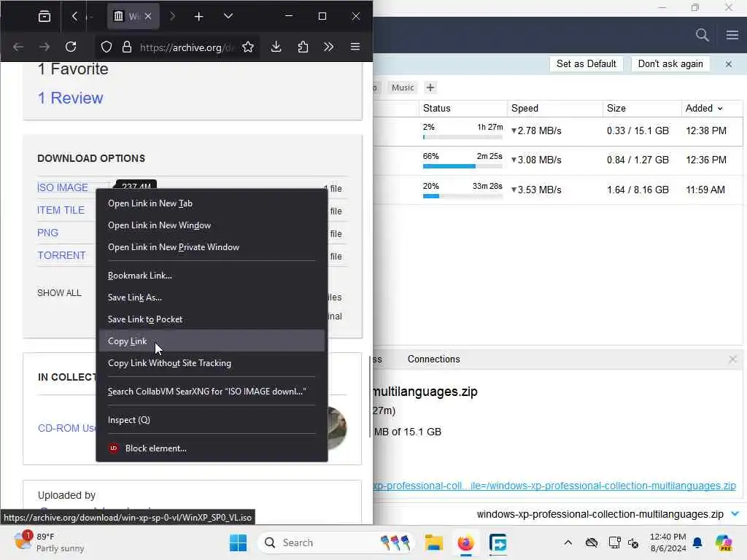Sort by Added column dropdown arrow
This screenshot has width=747, height=560.
(x=720, y=109)
